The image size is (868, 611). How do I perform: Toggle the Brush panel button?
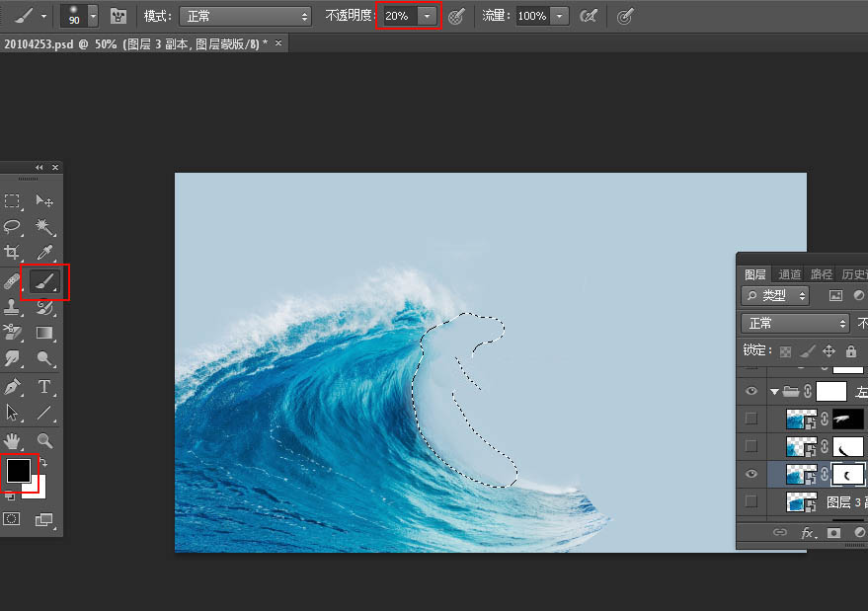click(x=118, y=16)
